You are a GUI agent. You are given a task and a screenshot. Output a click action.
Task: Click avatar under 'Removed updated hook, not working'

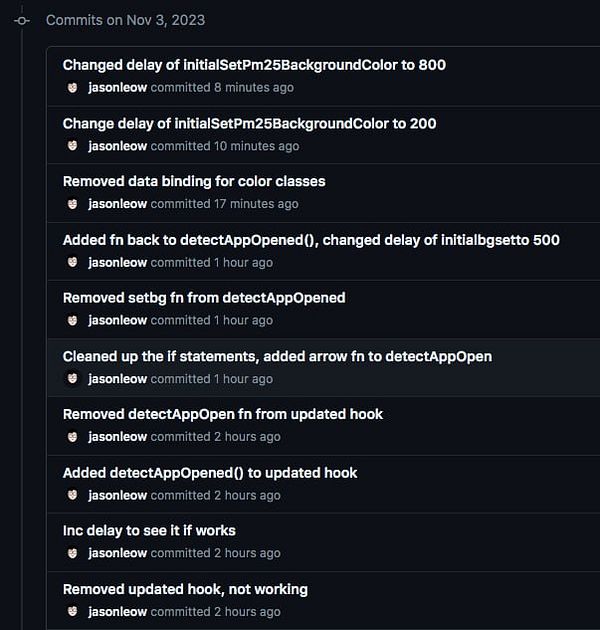(x=72, y=612)
